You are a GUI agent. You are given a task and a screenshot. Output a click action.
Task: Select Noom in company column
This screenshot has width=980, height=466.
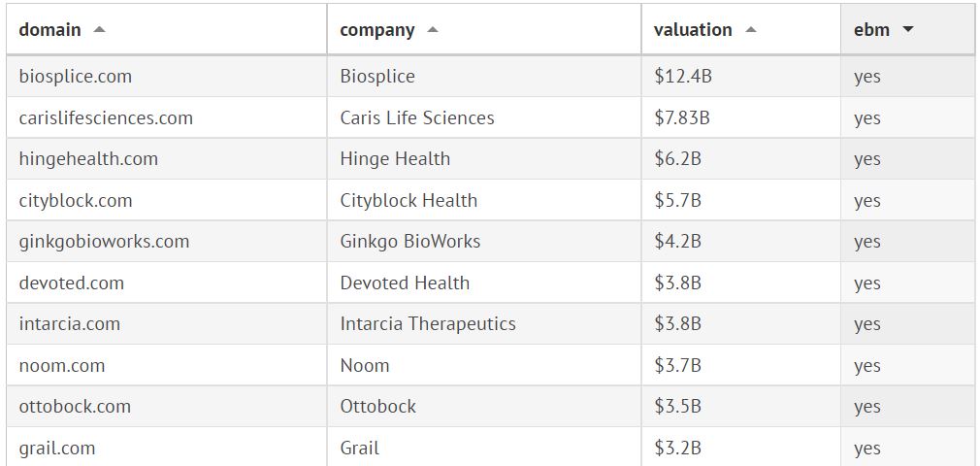tap(365, 366)
